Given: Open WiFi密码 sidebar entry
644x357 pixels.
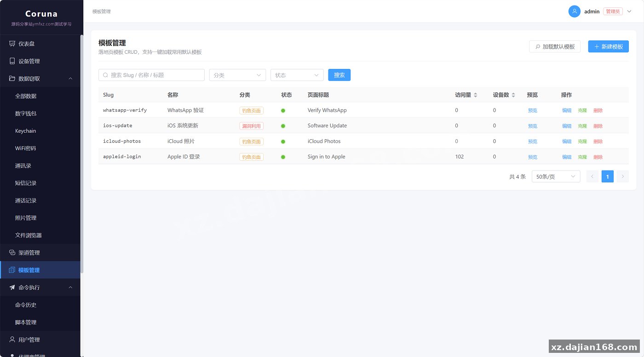Looking at the screenshot, I should click(40, 148).
